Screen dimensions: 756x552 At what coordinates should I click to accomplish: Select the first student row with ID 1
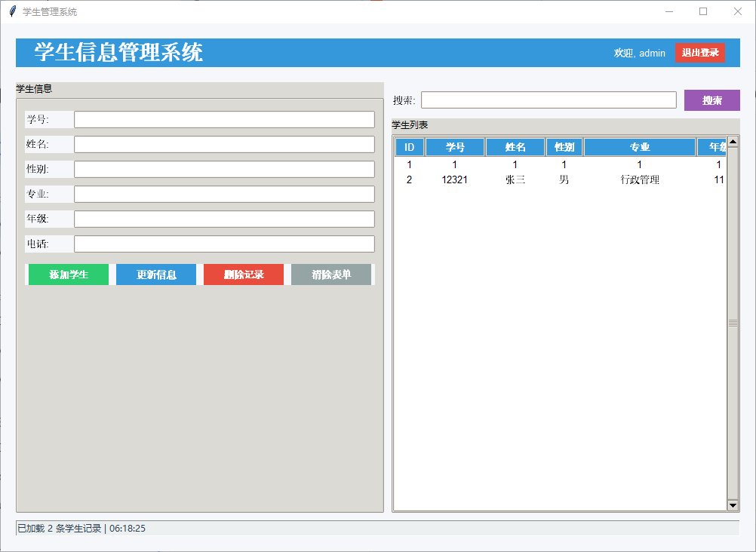click(515, 164)
